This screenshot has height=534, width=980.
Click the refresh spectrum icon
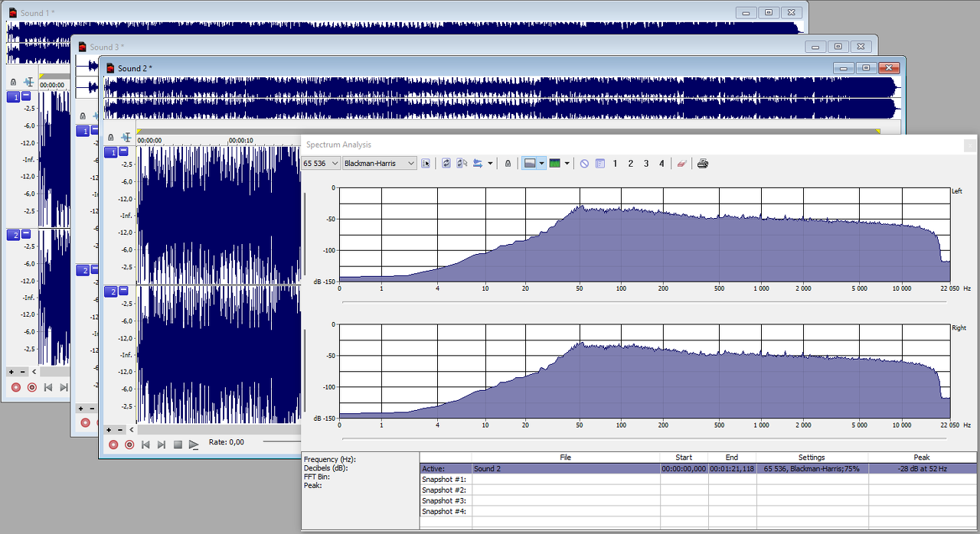[446, 164]
